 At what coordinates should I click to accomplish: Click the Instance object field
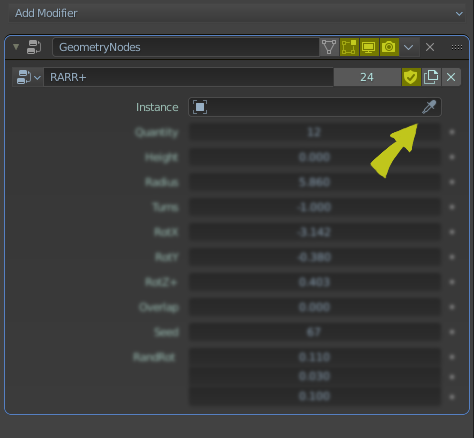[x=315, y=107]
